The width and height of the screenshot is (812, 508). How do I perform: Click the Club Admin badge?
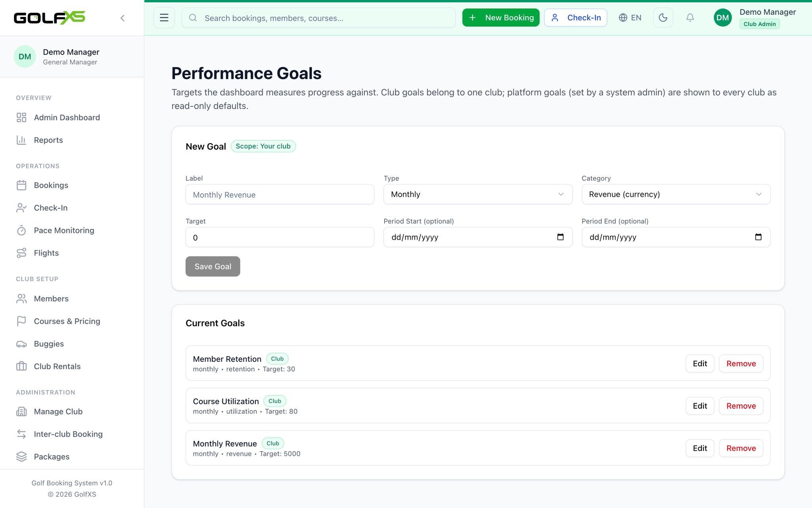tap(759, 24)
